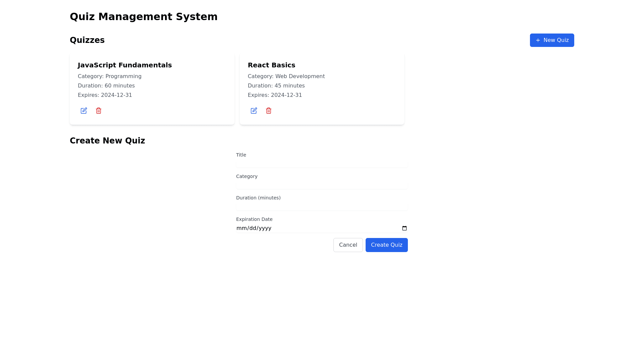
Task: Click the Create Quiz button
Action: pyautogui.click(x=386, y=245)
